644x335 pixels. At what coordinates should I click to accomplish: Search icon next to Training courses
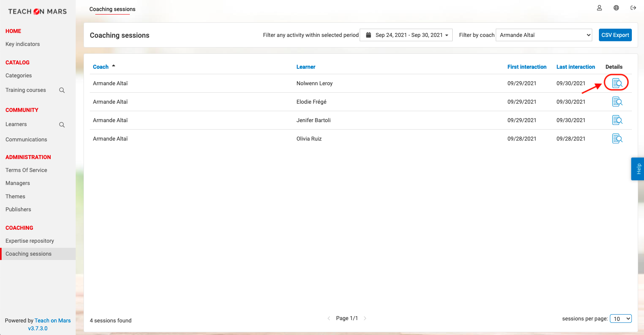point(62,90)
